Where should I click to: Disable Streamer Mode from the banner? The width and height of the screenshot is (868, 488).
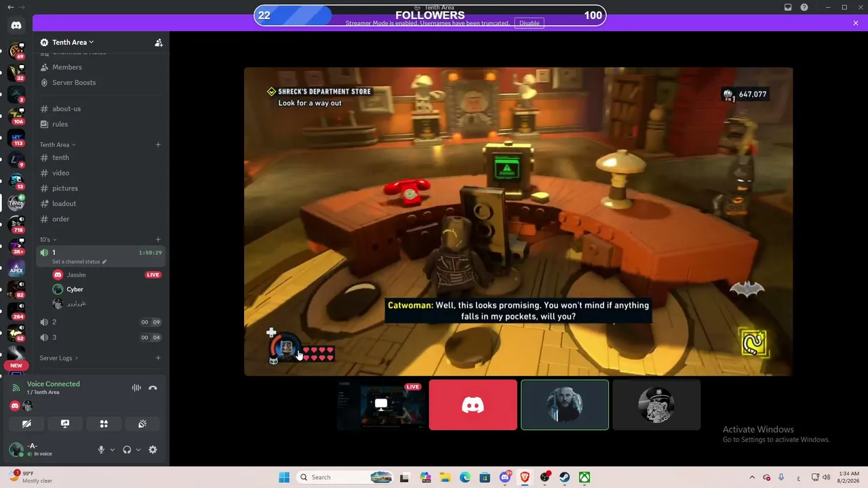pos(529,23)
